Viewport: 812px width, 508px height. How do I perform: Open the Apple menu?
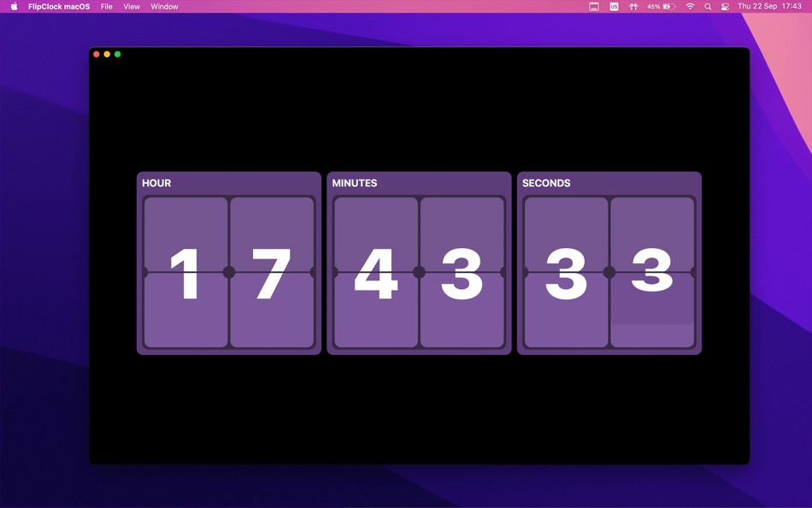(x=14, y=6)
